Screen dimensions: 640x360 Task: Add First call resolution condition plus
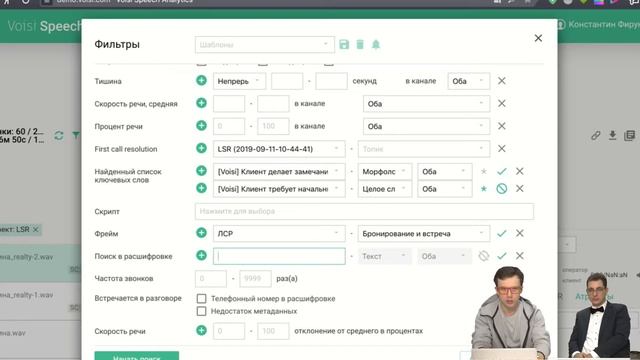[201, 148]
